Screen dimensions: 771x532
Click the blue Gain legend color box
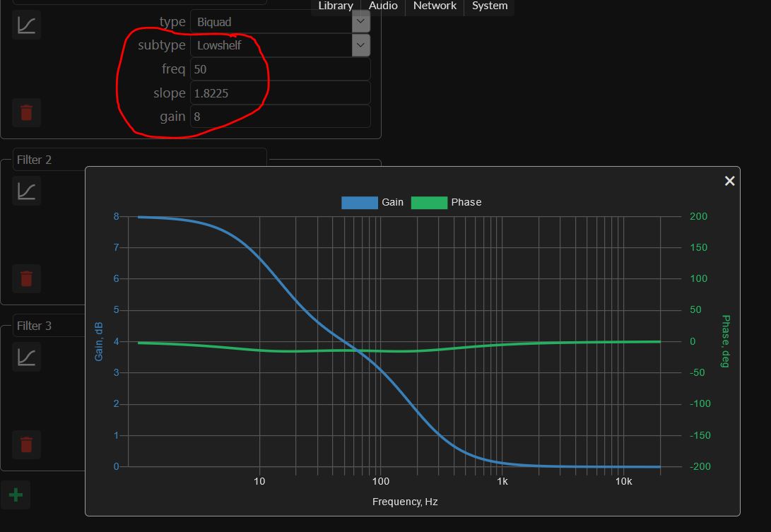360,203
